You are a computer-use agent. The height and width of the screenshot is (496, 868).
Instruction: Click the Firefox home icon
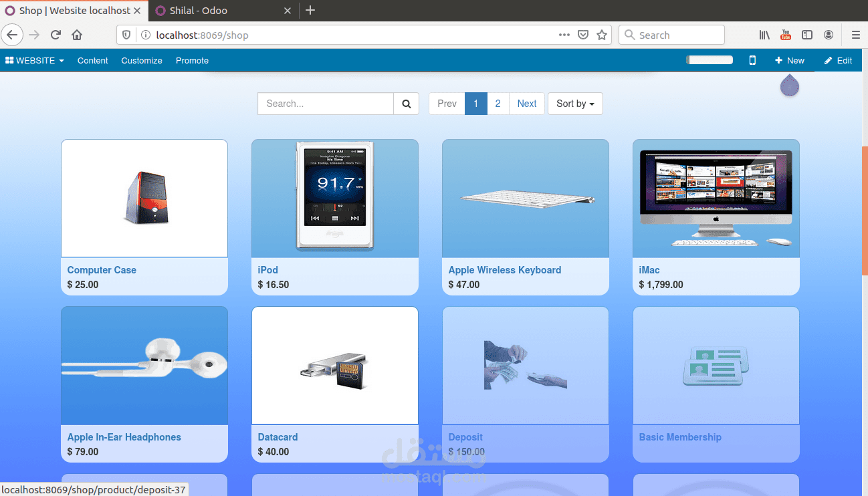tap(76, 35)
